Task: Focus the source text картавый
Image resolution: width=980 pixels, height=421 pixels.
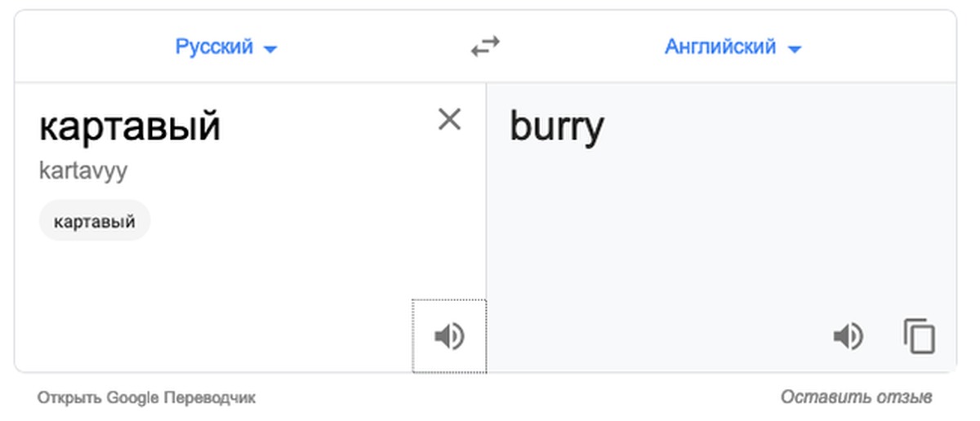Action: pos(130,126)
